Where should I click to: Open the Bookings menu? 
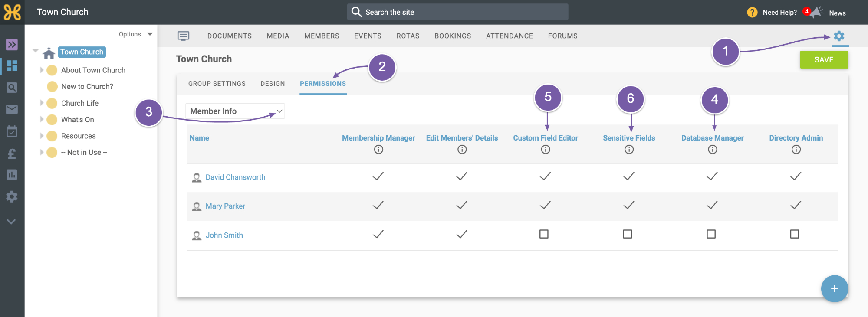pyautogui.click(x=453, y=36)
